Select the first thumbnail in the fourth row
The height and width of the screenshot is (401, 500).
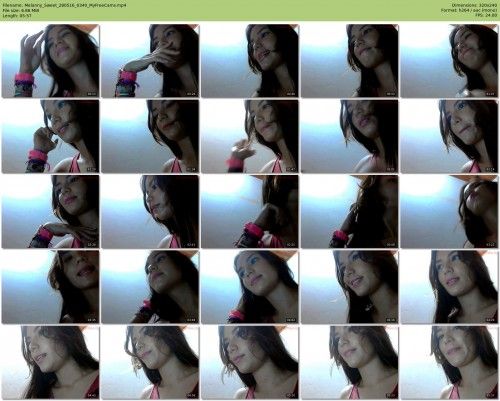pyautogui.click(x=50, y=287)
